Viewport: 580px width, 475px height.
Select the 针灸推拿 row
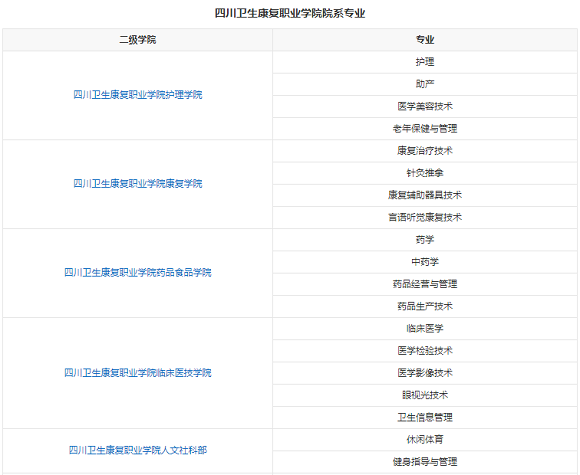pos(425,173)
